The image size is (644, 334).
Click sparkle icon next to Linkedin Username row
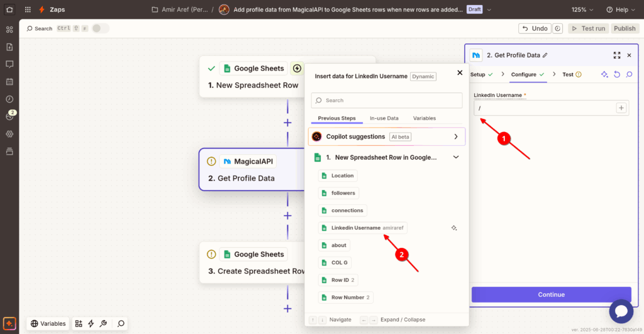(454, 228)
